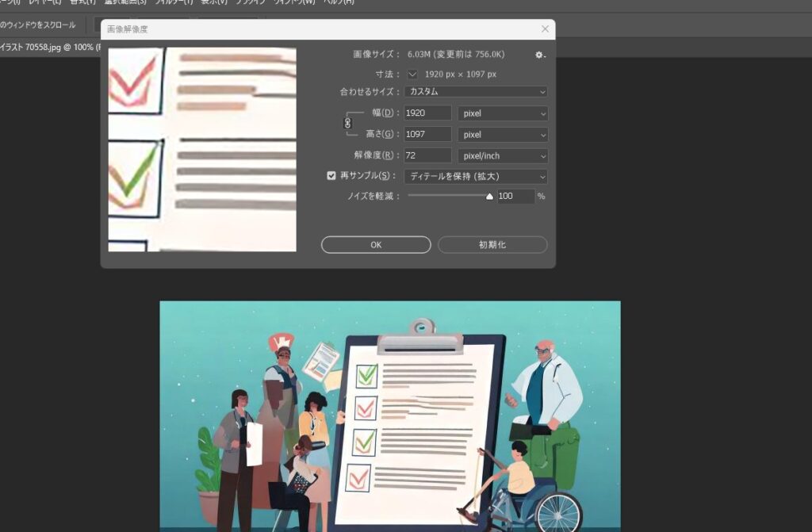This screenshot has width=812, height=532.
Task: Open the gear settings menu in the dialog
Action: pos(539,55)
